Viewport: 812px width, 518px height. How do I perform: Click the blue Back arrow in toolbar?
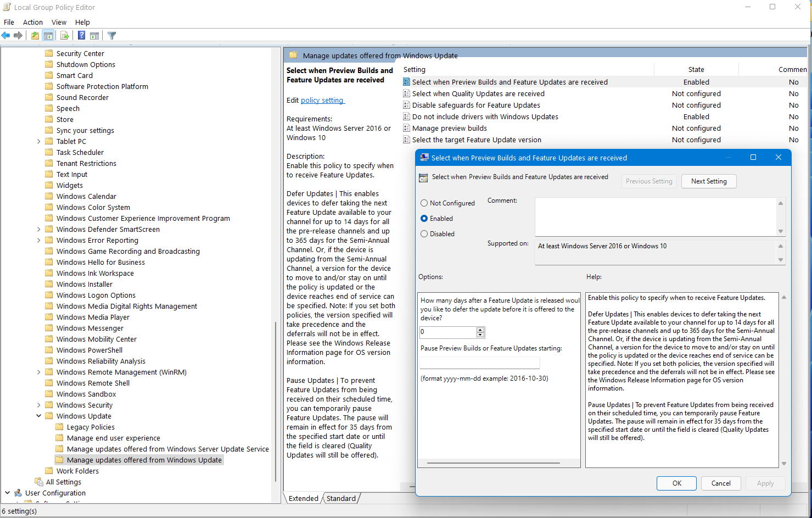click(6, 36)
